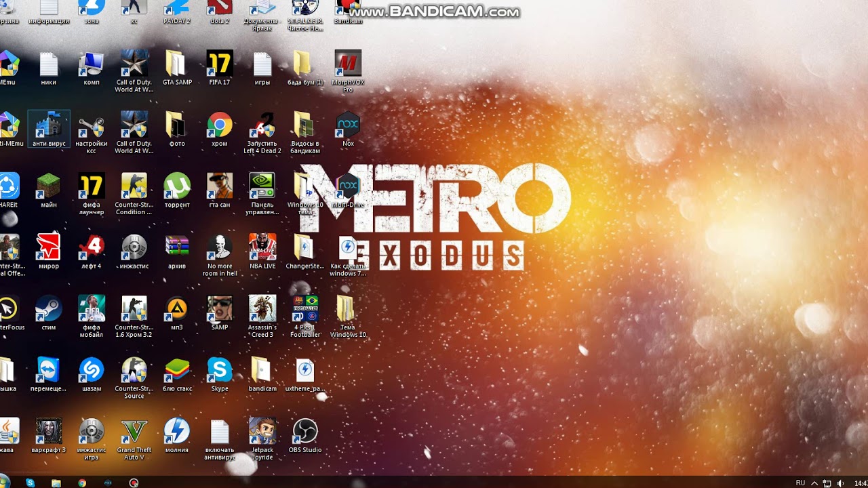
Task: Launch OBS Studio
Action: pyautogui.click(x=305, y=436)
